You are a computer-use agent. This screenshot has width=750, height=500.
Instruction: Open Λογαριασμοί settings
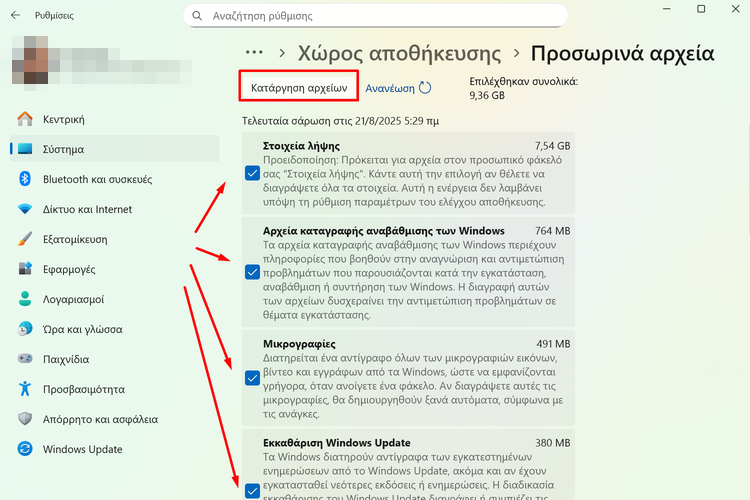tap(115, 299)
